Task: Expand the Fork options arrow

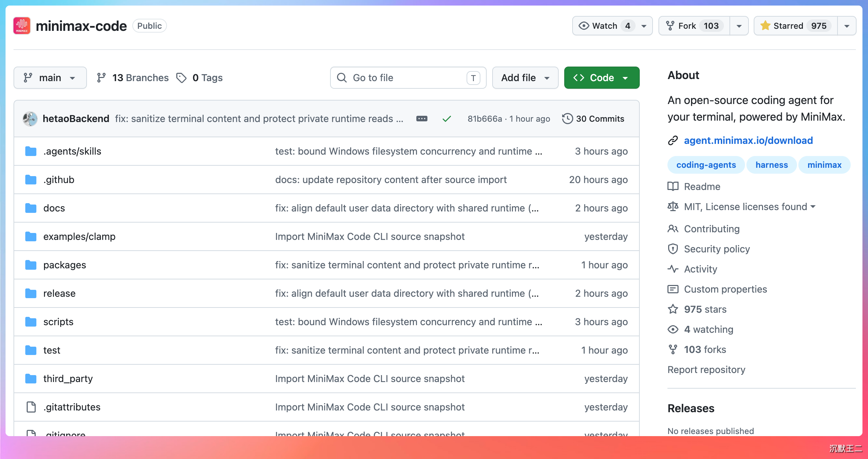Action: 739,26
